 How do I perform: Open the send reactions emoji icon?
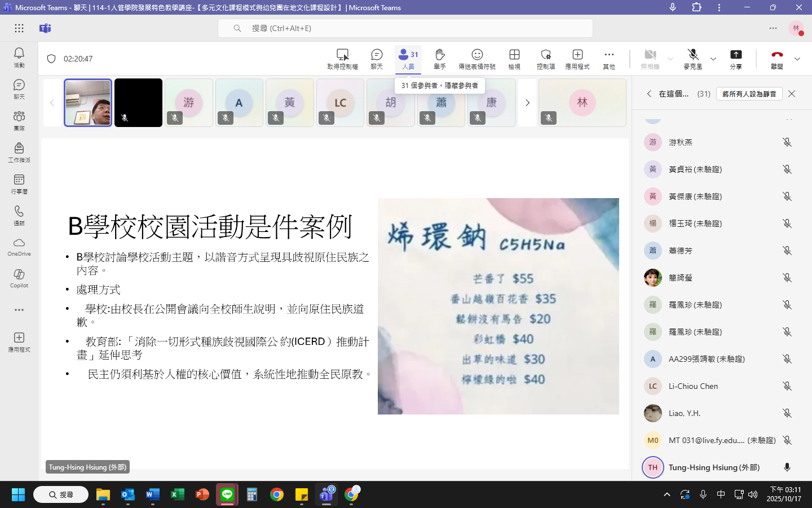click(x=477, y=55)
